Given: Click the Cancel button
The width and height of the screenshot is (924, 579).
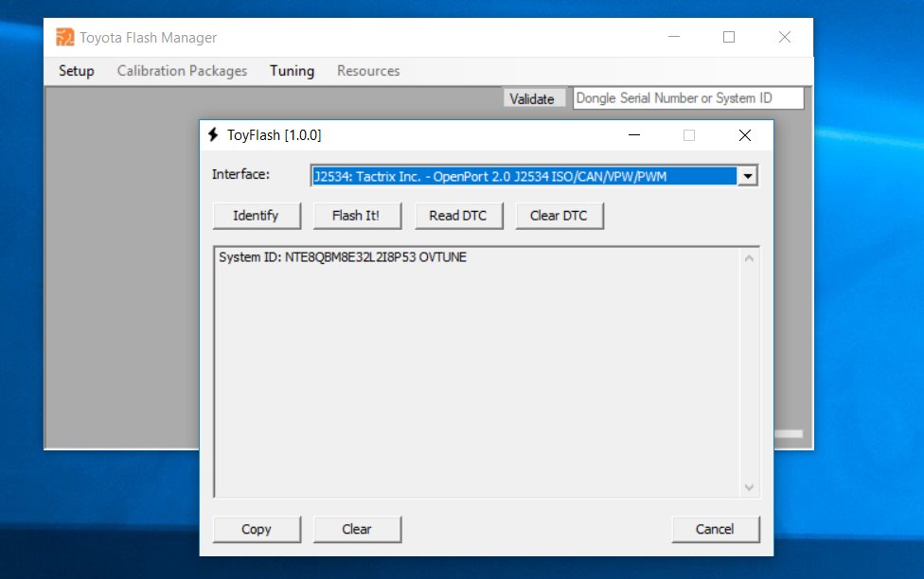Looking at the screenshot, I should tap(716, 529).
